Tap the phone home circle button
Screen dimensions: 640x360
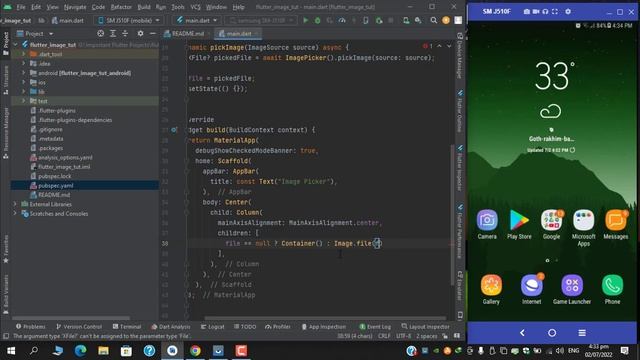coord(552,333)
